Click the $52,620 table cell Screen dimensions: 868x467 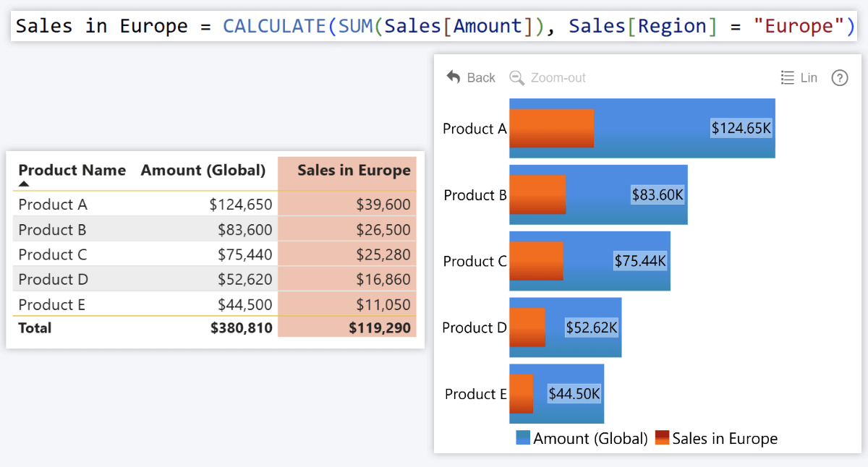245,279
